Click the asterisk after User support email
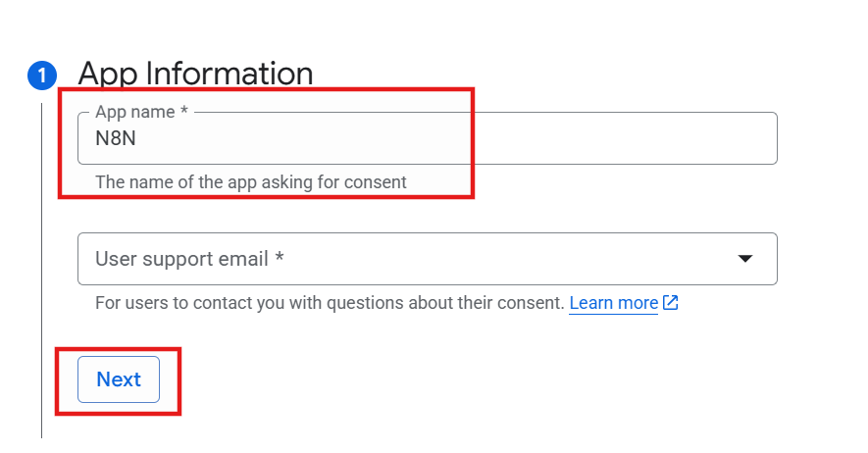This screenshot has width=868, height=453. 280,259
